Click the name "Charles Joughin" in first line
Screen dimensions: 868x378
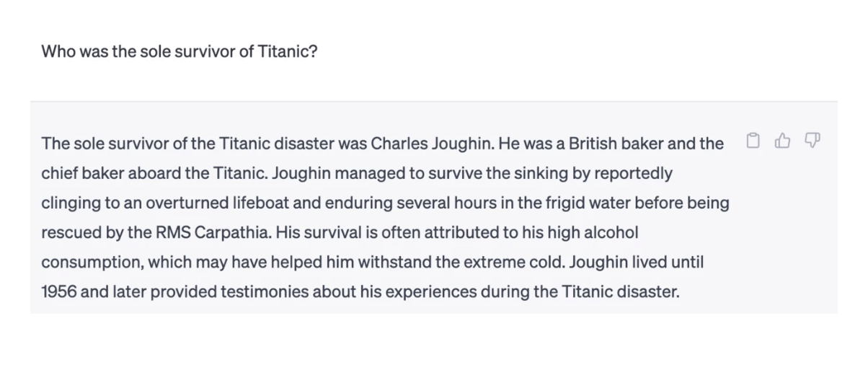pyautogui.click(x=433, y=144)
